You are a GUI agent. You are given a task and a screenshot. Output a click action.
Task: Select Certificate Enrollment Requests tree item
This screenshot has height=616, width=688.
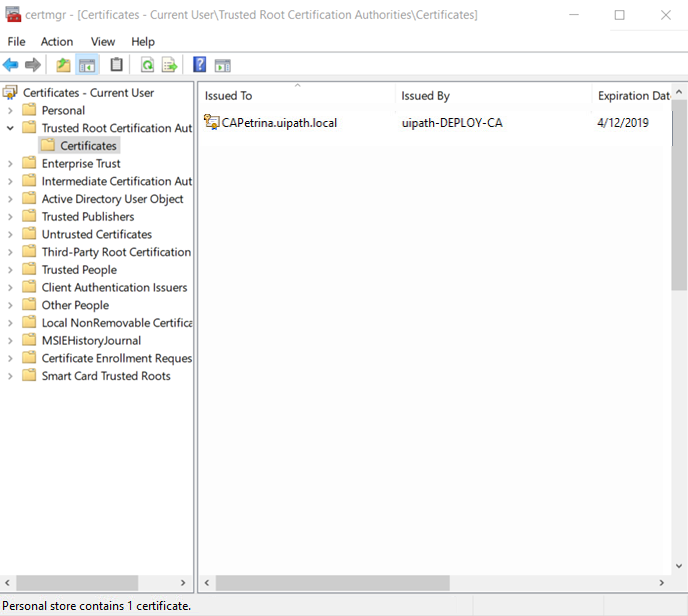point(117,358)
